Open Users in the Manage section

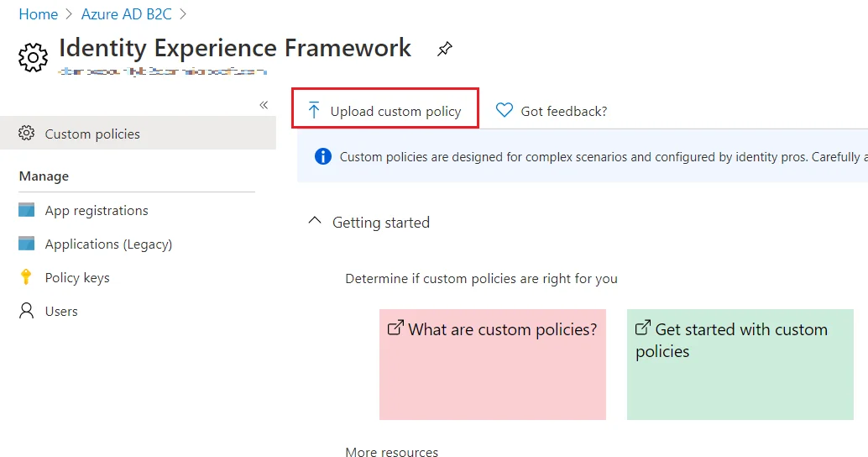click(x=61, y=312)
